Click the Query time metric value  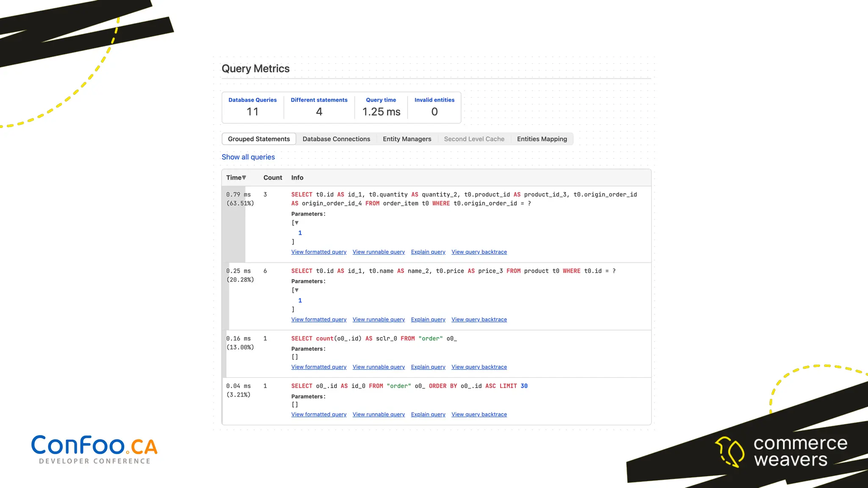[381, 112]
